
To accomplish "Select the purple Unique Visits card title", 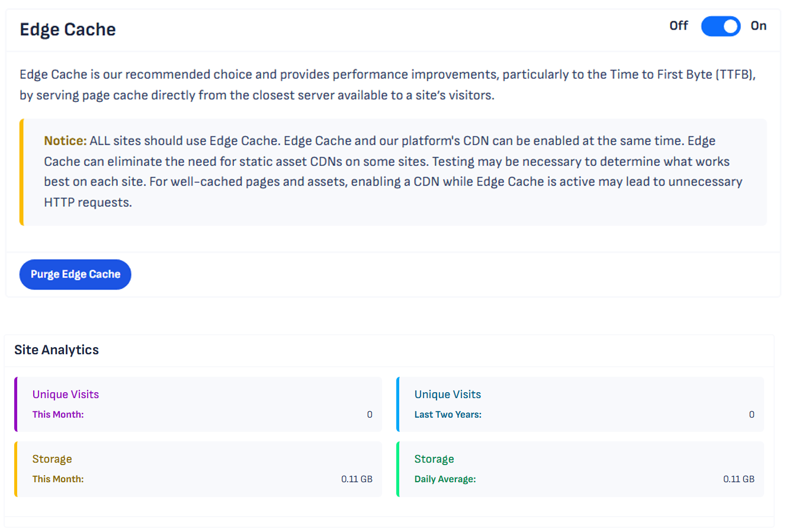I will coord(66,395).
